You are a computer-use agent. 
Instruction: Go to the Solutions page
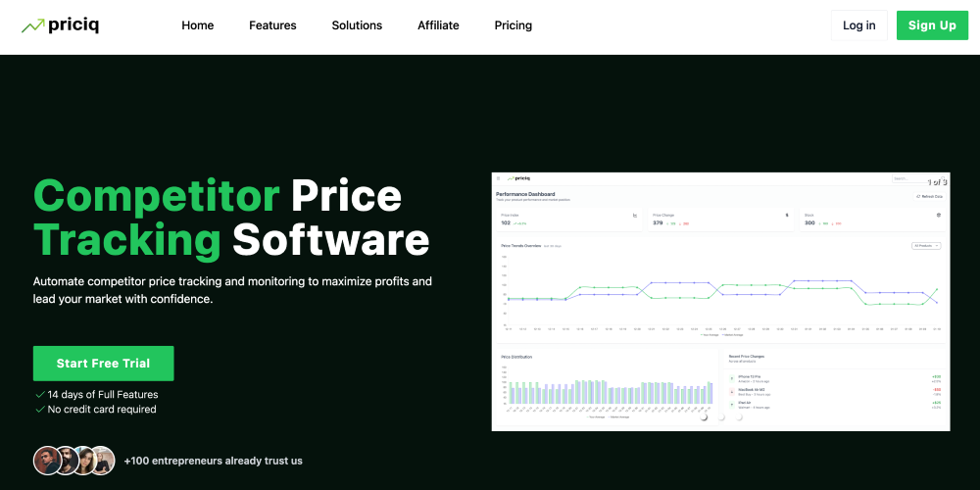pyautogui.click(x=357, y=25)
